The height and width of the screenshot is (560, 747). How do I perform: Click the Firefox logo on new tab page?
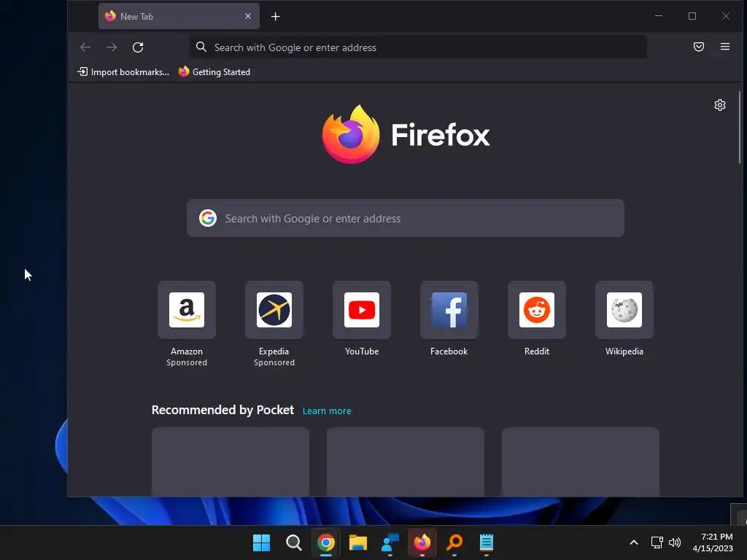(x=406, y=135)
